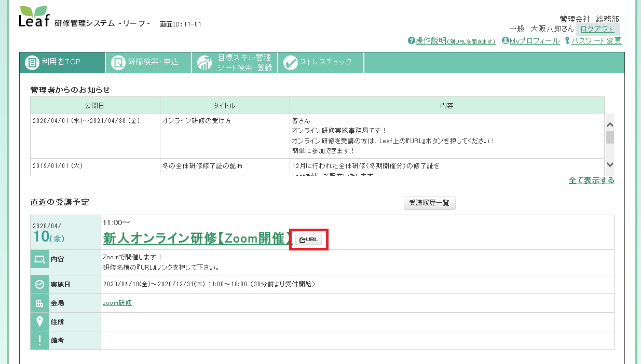Open the 受講履歴一覧 button
The width and height of the screenshot is (641, 364).
[430, 203]
